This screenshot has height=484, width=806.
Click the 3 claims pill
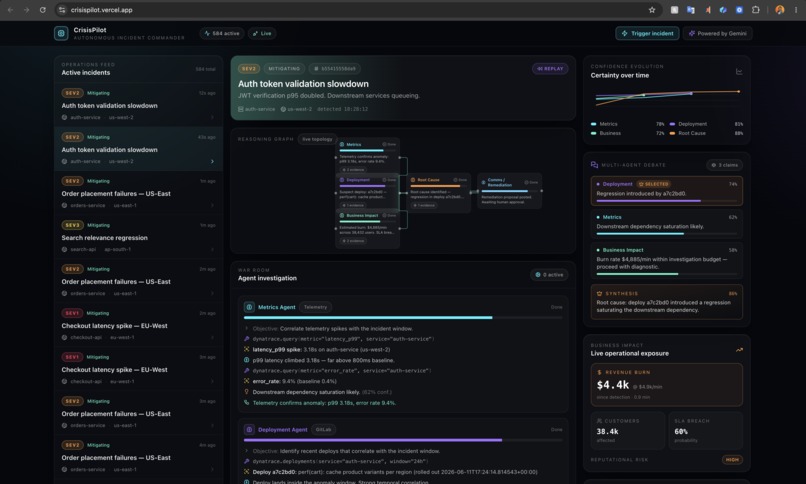pyautogui.click(x=724, y=165)
